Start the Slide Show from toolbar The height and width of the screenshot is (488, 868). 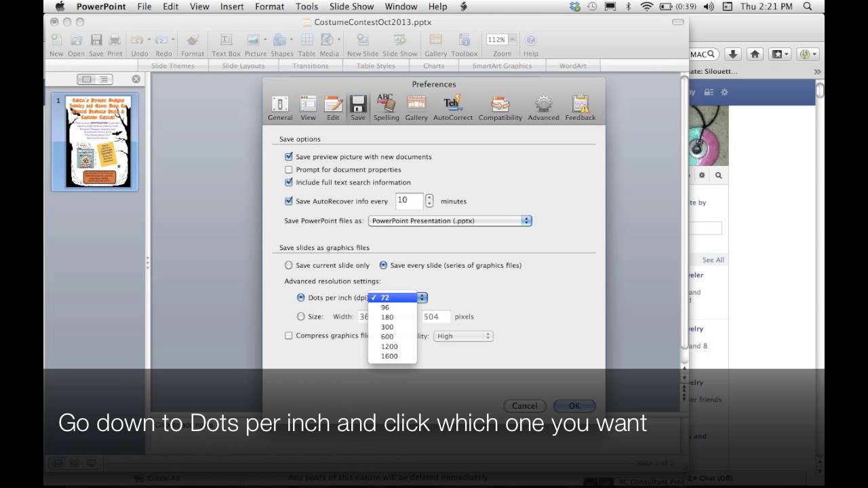[x=400, y=45]
